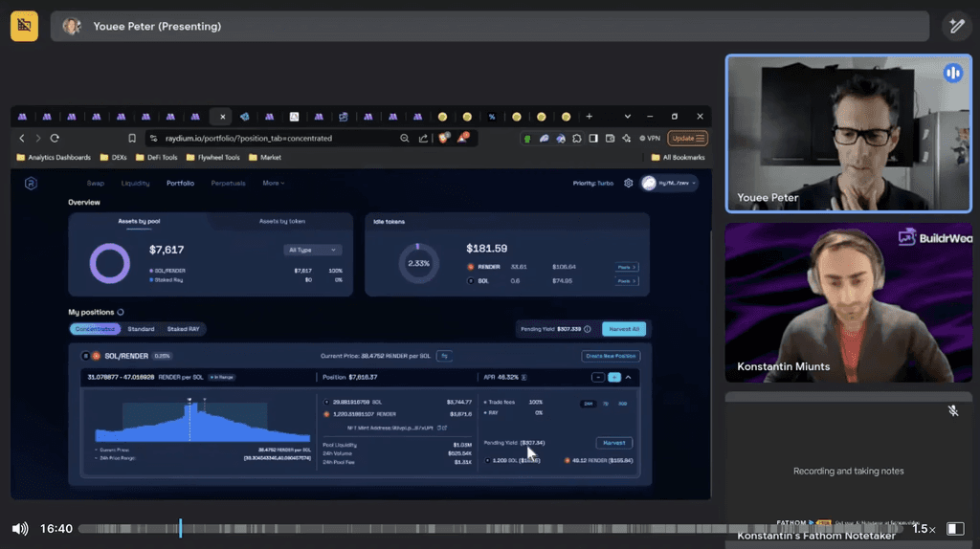Click the Raydium logo icon
Screen dimensions: 980x549
click(31, 183)
